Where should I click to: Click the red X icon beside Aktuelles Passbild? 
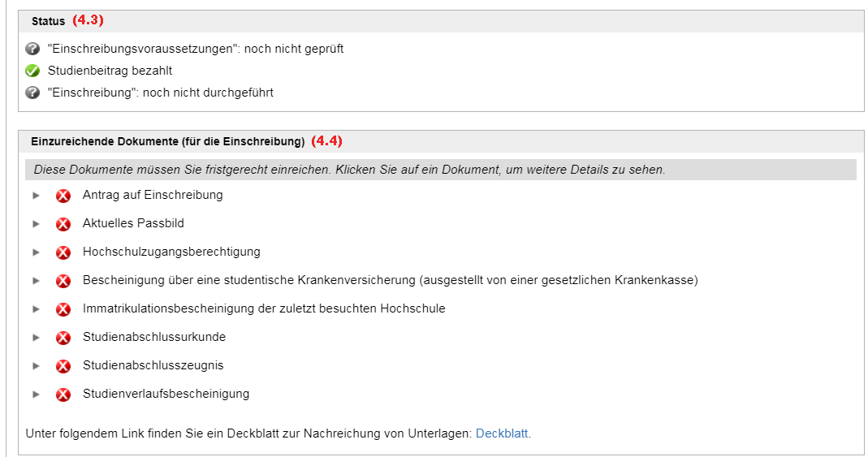(x=63, y=224)
